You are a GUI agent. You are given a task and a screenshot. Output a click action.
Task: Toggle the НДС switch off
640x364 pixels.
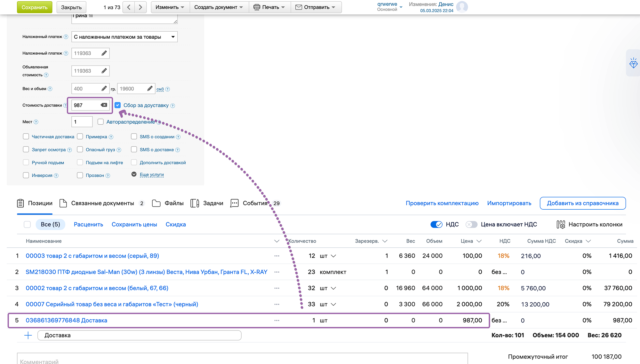point(436,224)
